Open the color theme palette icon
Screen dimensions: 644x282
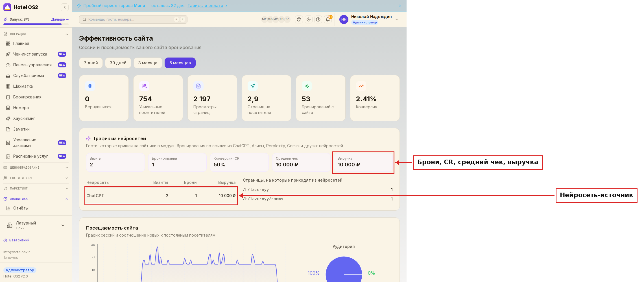click(299, 19)
